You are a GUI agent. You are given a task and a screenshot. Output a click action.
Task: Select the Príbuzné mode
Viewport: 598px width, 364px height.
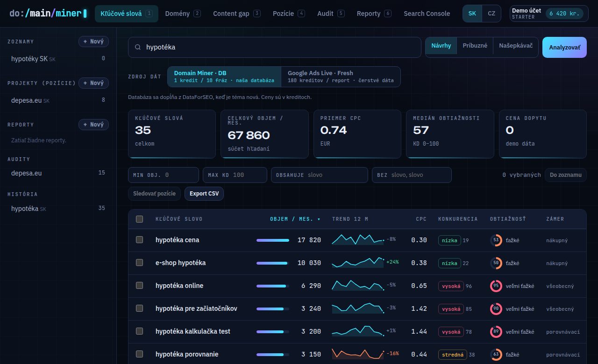[x=475, y=46]
